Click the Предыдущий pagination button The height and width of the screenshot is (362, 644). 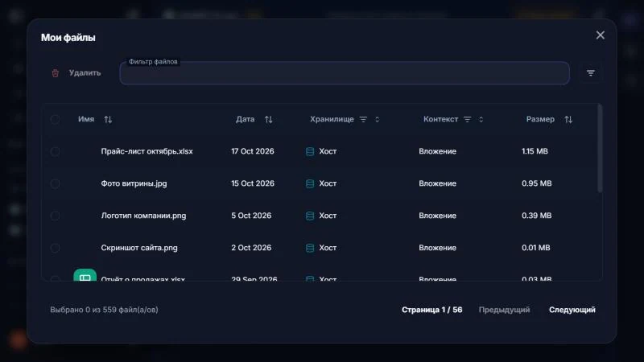(x=504, y=310)
